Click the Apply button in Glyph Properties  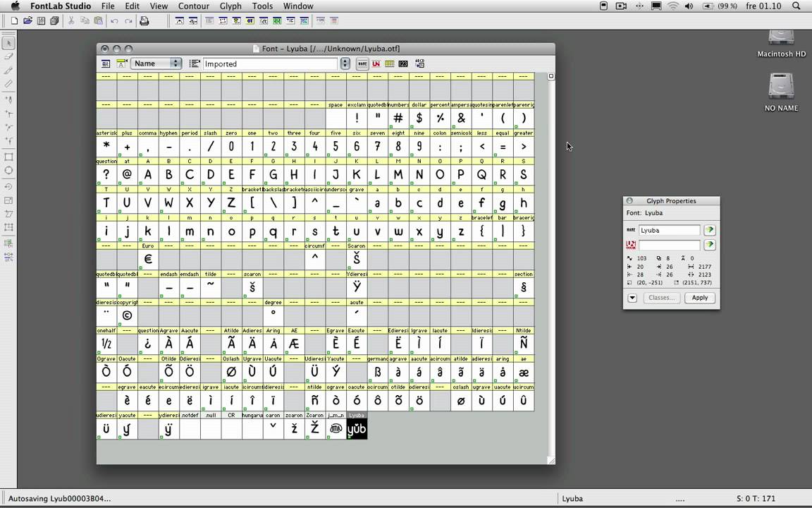(700, 298)
